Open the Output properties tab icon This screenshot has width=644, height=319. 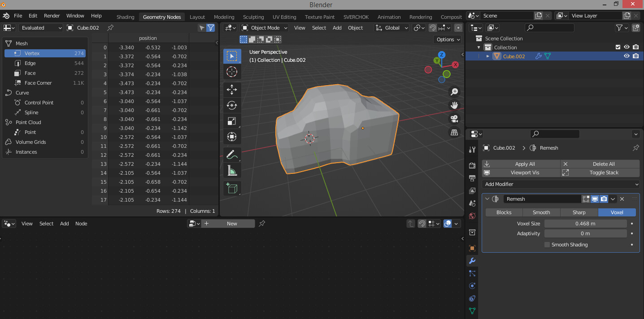pos(472,178)
